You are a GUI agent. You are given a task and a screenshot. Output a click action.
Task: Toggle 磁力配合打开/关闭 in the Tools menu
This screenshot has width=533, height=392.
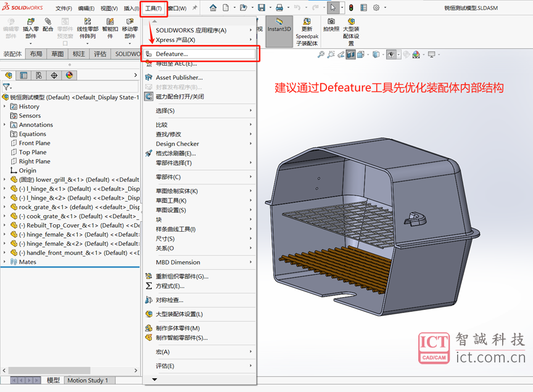(180, 97)
